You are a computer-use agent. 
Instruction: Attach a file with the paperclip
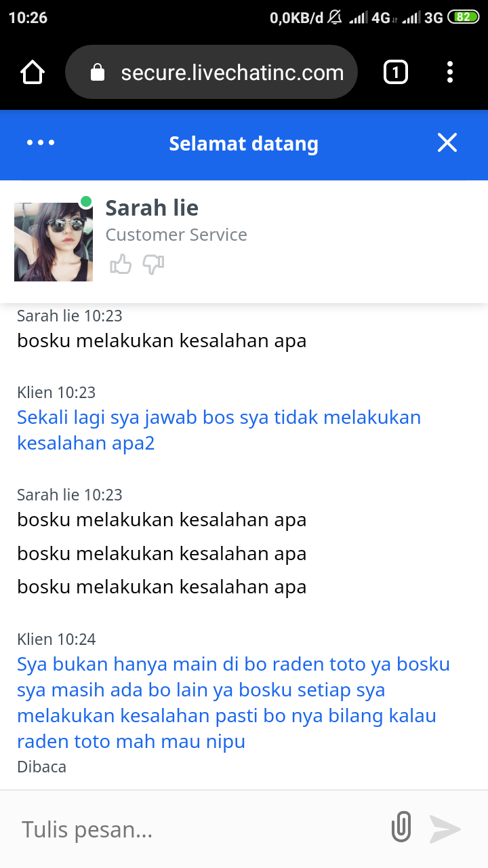pos(401,828)
